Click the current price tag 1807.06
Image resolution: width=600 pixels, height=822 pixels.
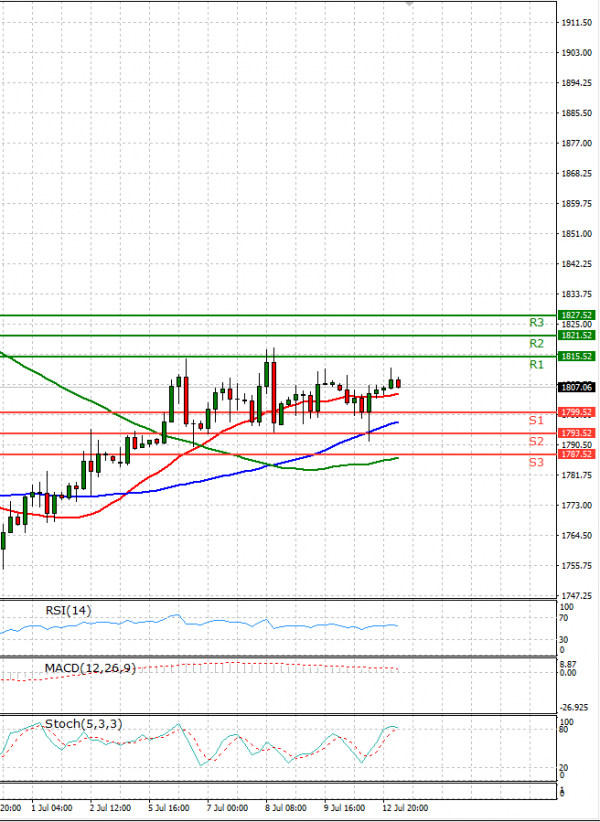pos(576,387)
